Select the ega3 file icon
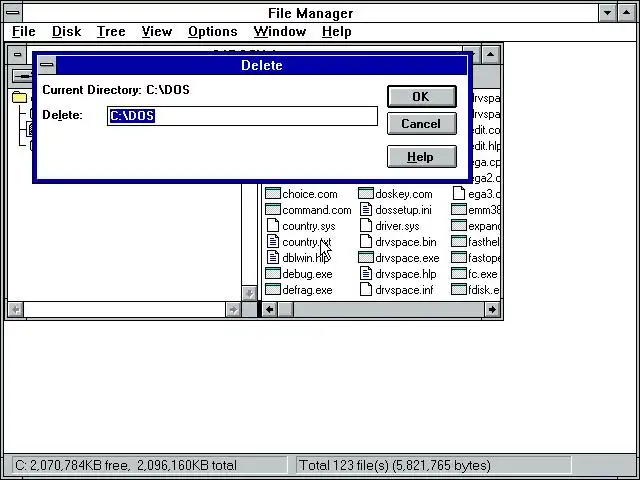640x480 pixels. pyautogui.click(x=459, y=193)
